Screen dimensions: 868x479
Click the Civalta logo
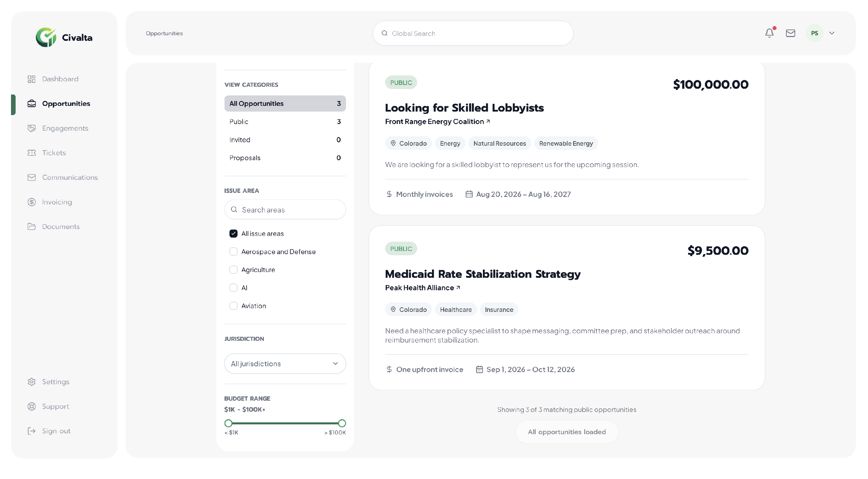(64, 37)
